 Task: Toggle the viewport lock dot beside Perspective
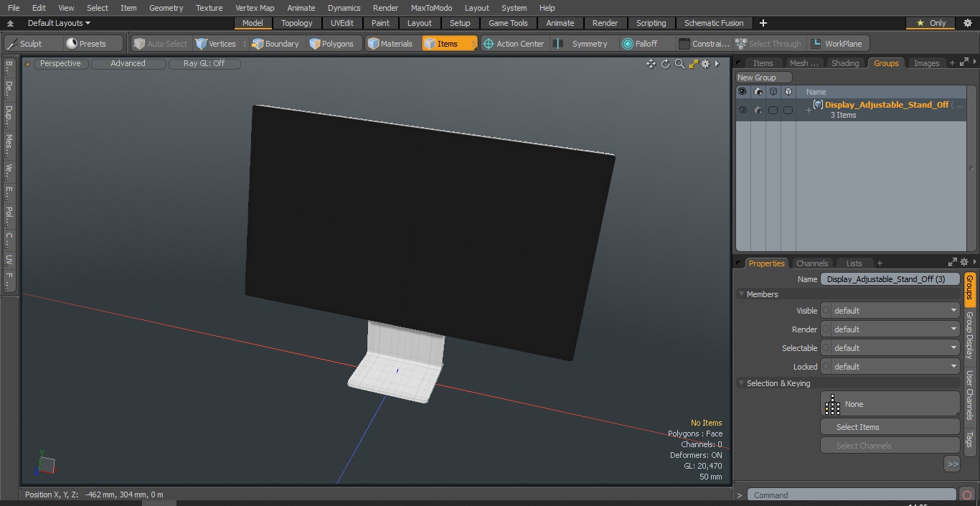coord(28,64)
